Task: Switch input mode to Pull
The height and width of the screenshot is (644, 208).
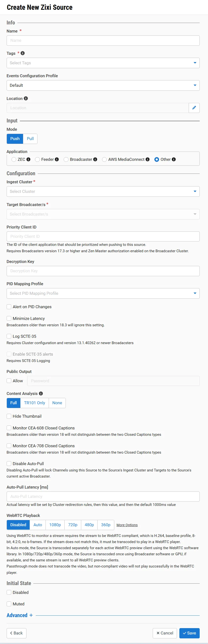Action: [30, 139]
